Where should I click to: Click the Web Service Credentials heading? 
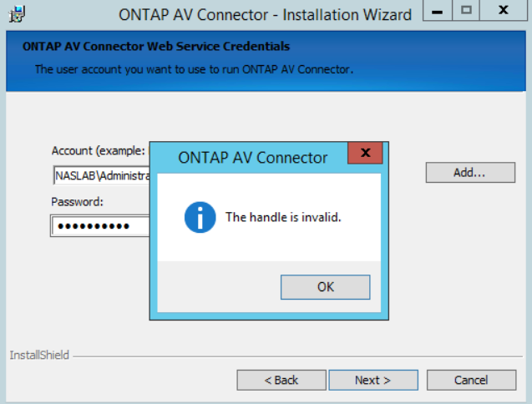[x=155, y=47]
